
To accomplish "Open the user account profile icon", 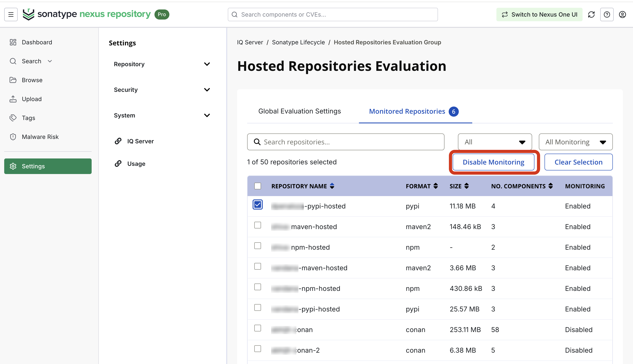I will [622, 15].
